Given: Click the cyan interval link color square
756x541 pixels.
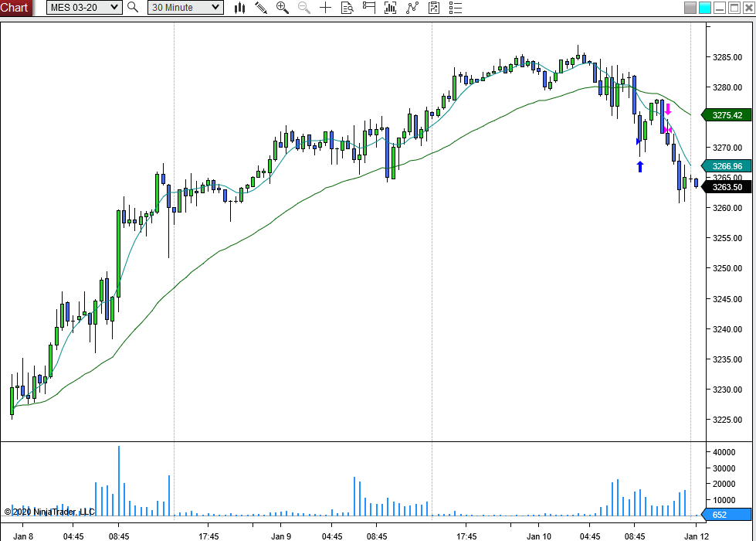Looking at the screenshot, I should click(705, 8).
